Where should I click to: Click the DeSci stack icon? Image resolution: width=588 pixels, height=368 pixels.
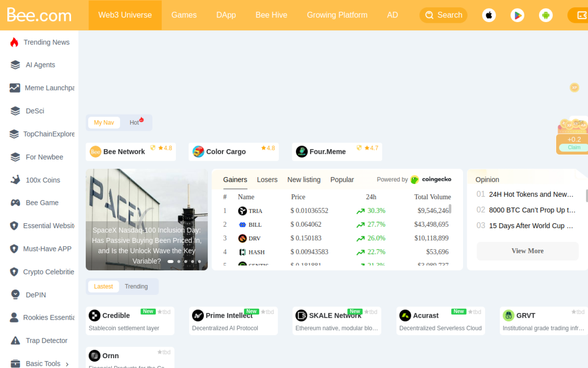[15, 111]
